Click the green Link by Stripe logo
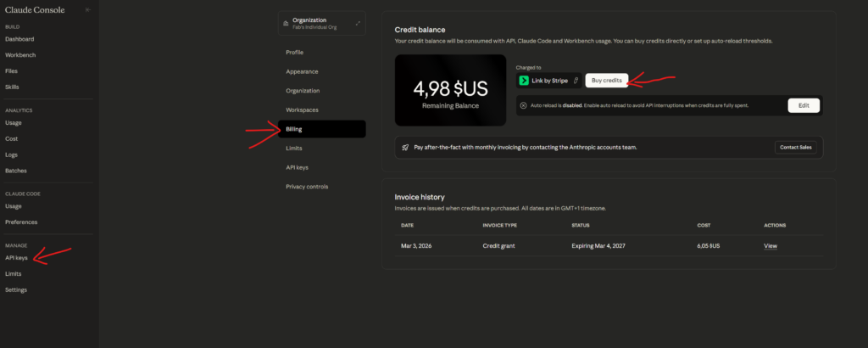This screenshot has height=348, width=868. pyautogui.click(x=525, y=81)
